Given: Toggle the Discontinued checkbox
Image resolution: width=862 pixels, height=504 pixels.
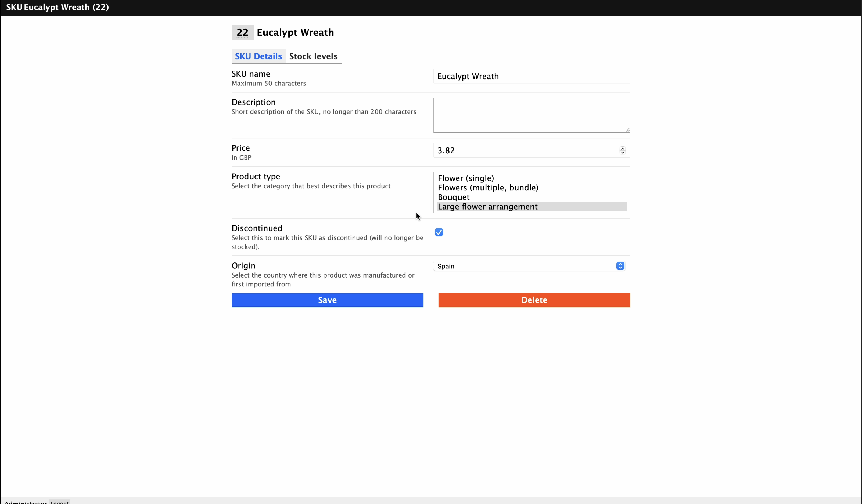Looking at the screenshot, I should (439, 232).
